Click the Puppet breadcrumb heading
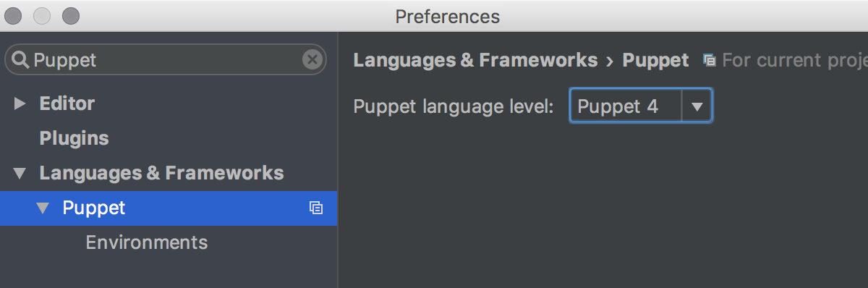The image size is (868, 288). [655, 60]
